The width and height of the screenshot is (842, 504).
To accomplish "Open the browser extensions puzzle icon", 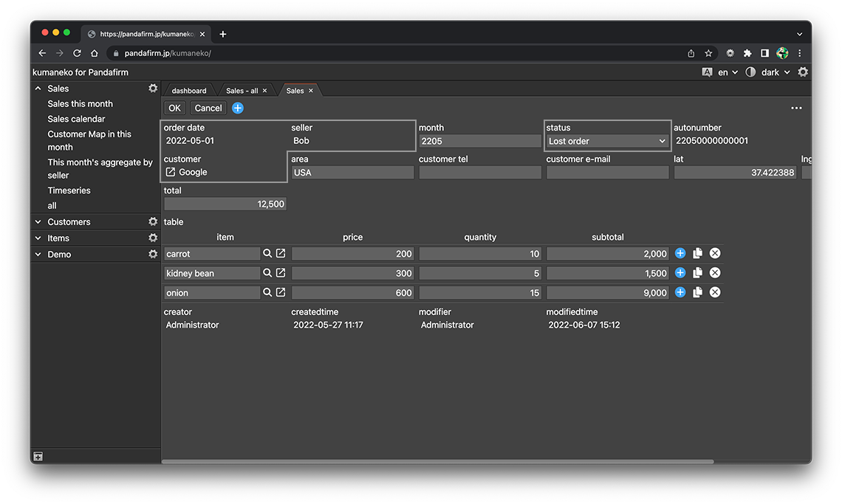I will 747,53.
